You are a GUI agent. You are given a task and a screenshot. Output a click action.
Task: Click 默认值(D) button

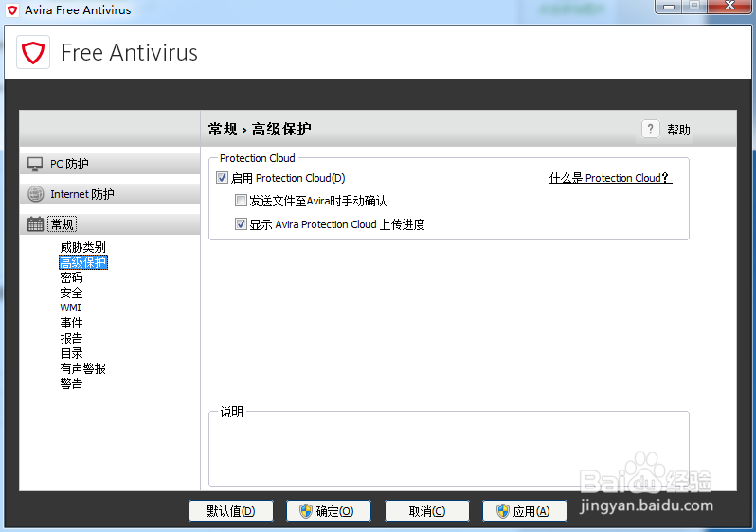point(231,511)
